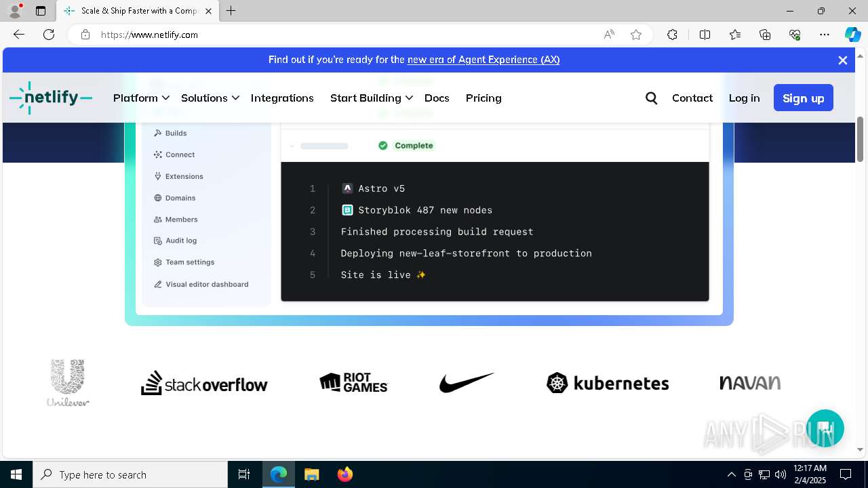Click the Unilever logo
Image resolution: width=868 pixels, height=488 pixels.
(x=68, y=383)
